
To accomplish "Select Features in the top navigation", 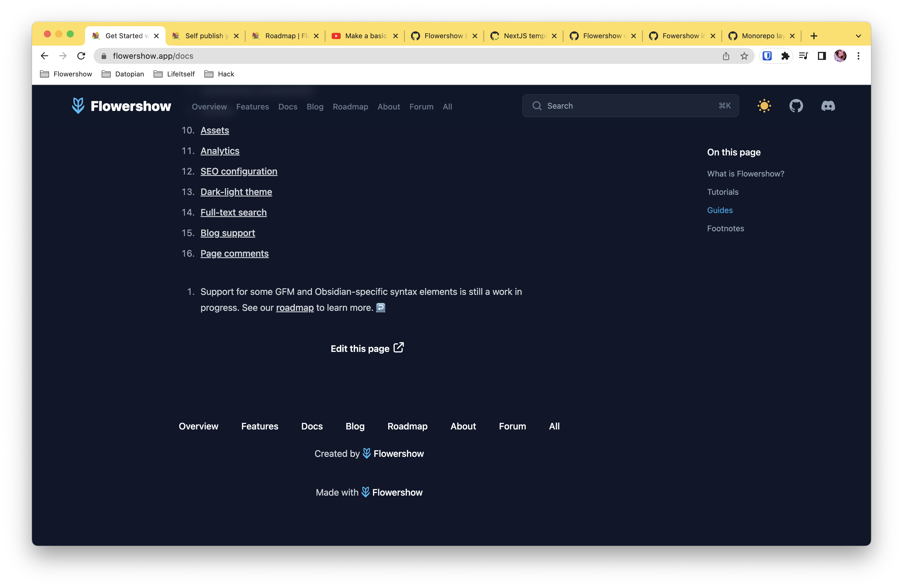I will tap(252, 107).
